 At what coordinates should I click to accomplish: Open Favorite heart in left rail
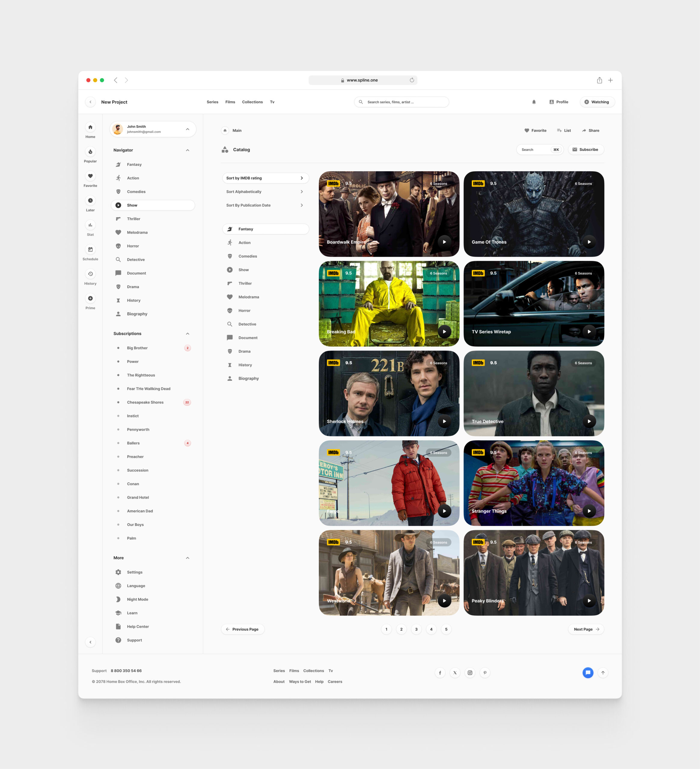point(90,176)
